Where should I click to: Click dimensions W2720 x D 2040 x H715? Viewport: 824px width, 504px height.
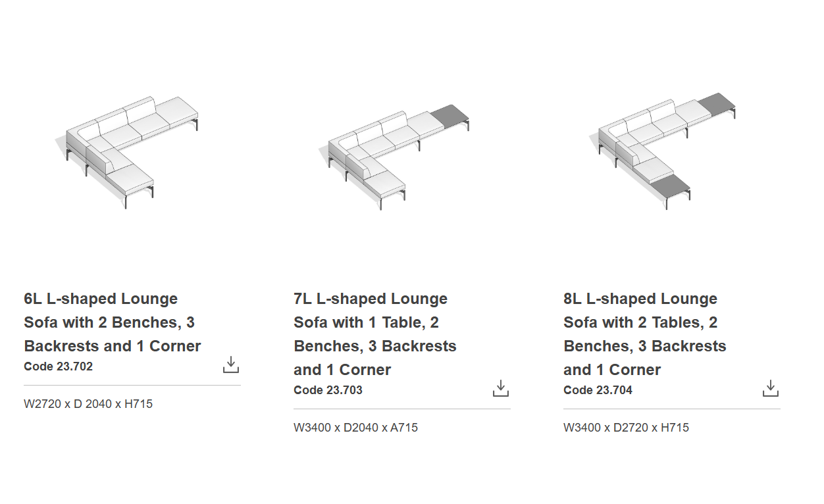[x=88, y=404]
